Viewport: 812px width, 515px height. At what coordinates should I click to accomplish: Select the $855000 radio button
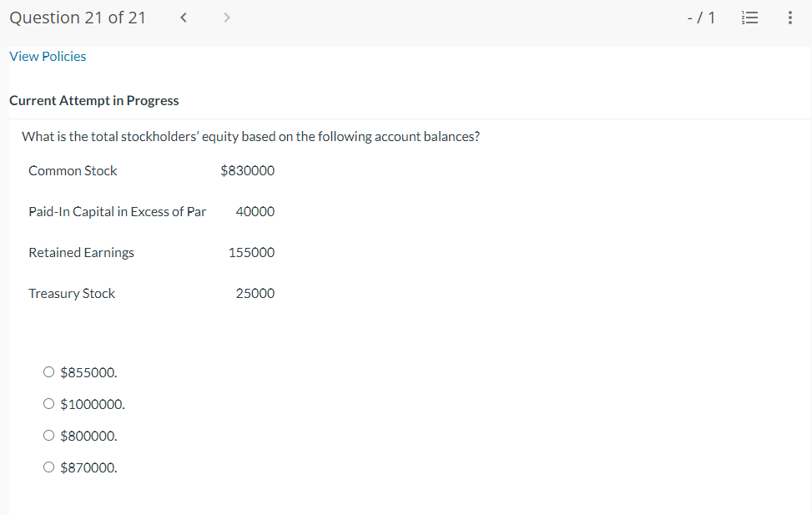48,371
